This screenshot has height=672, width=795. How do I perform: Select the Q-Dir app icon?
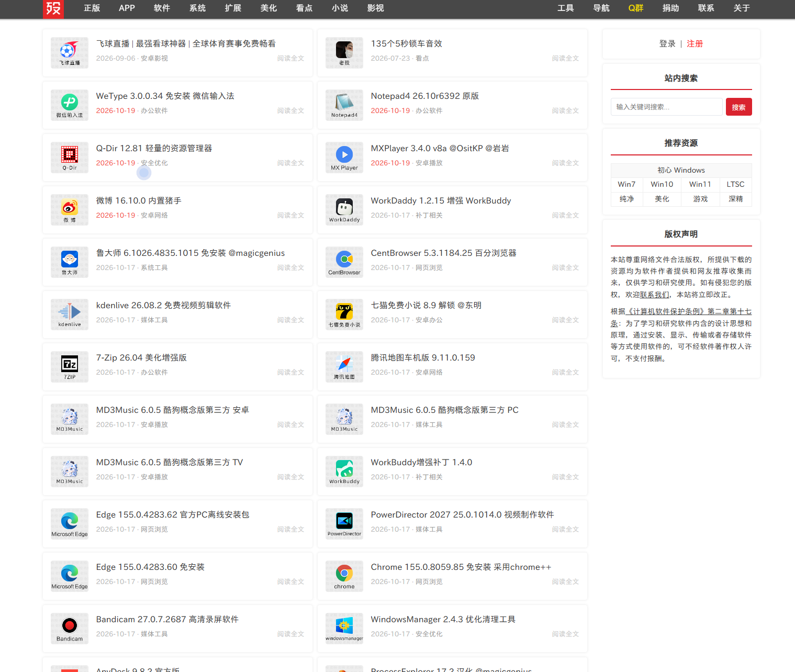(70, 158)
